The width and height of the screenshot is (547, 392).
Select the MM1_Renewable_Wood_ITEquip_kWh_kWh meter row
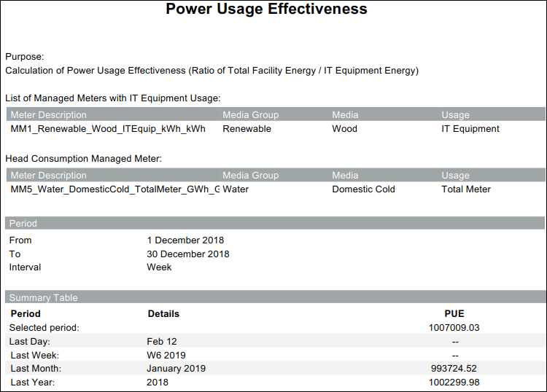pyautogui.click(x=108, y=129)
